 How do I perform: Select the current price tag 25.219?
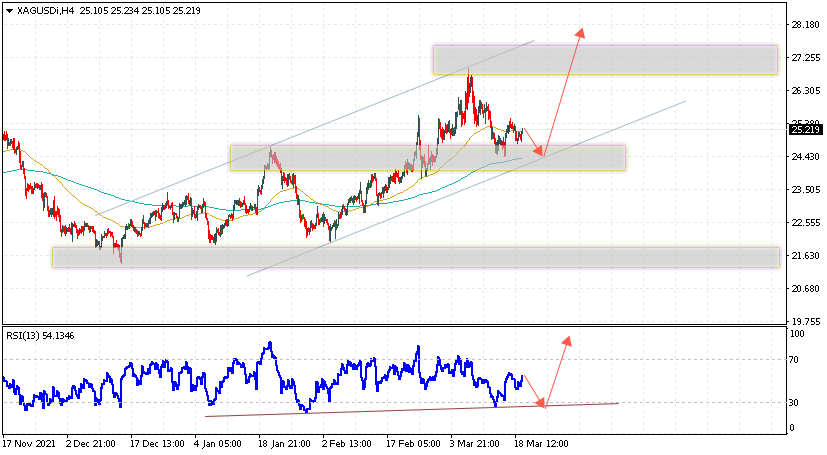pos(805,130)
